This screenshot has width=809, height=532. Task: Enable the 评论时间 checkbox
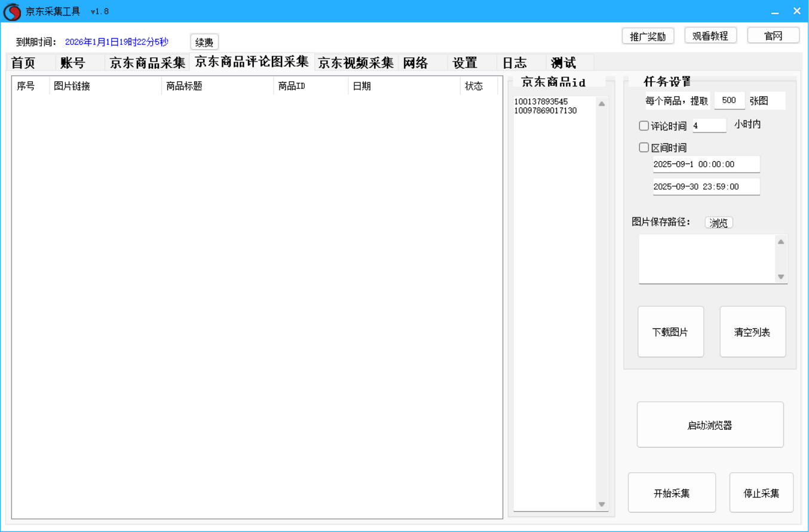point(644,125)
